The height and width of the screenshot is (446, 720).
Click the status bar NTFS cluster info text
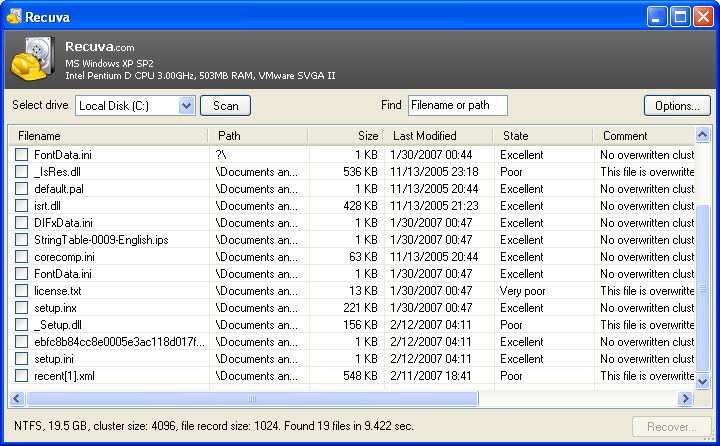[214, 426]
